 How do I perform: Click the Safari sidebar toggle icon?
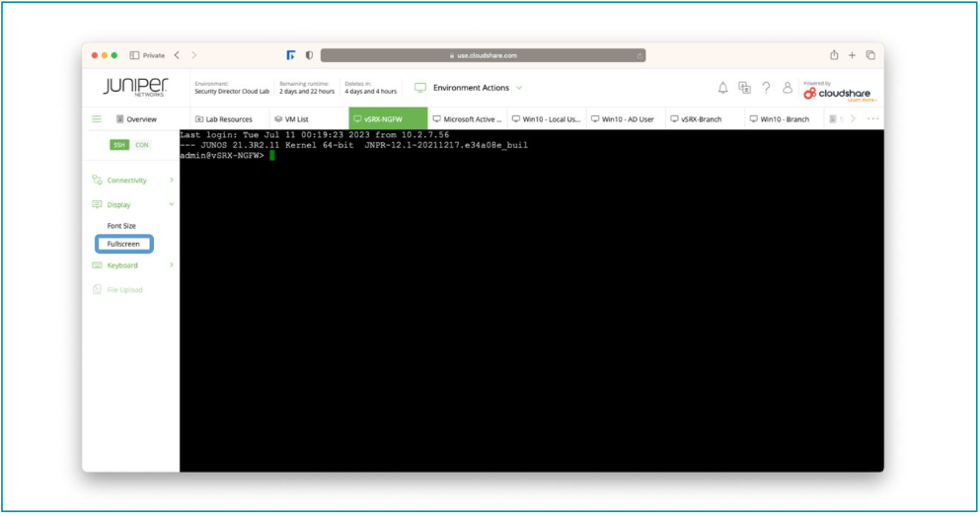134,55
